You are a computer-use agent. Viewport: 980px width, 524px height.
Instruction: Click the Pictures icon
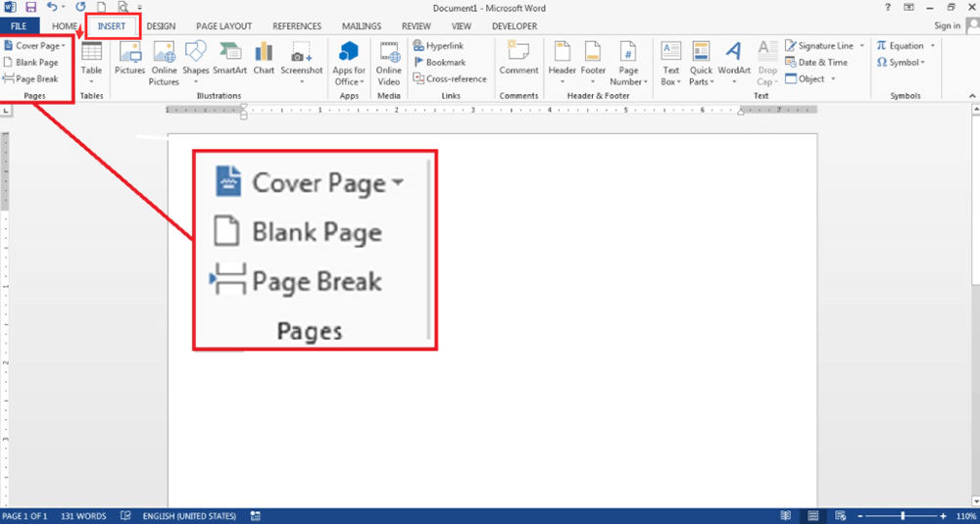129,59
